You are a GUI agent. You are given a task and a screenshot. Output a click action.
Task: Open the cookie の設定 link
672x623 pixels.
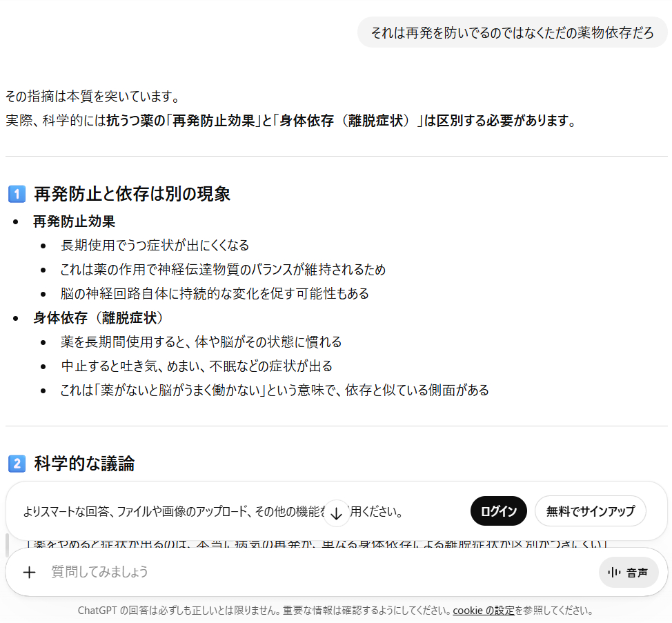(x=484, y=610)
